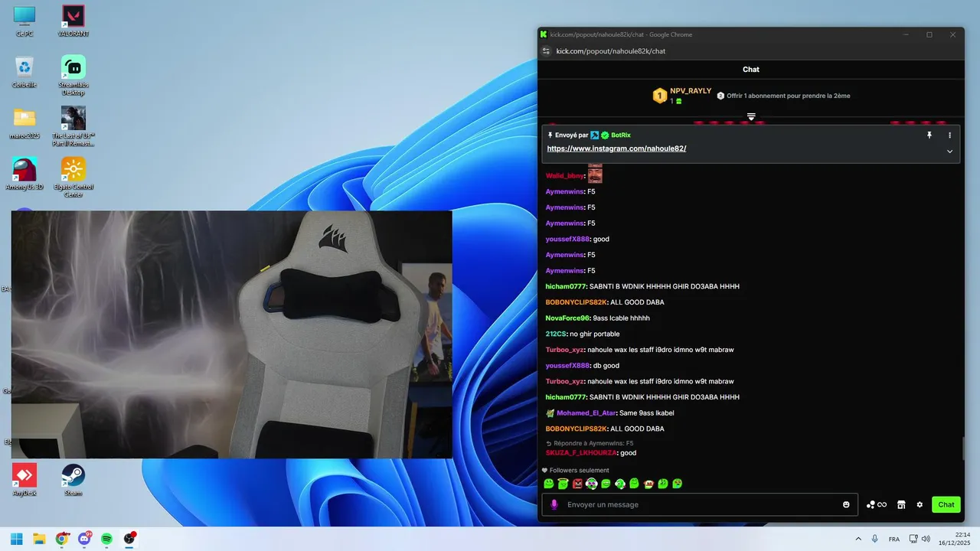980x551 pixels.
Task: Open File Explorer from taskbar
Action: pyautogui.click(x=39, y=539)
